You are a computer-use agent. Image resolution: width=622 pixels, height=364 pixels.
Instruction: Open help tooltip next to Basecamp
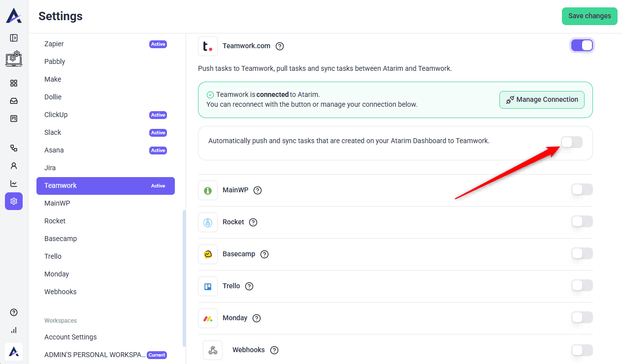(x=264, y=254)
